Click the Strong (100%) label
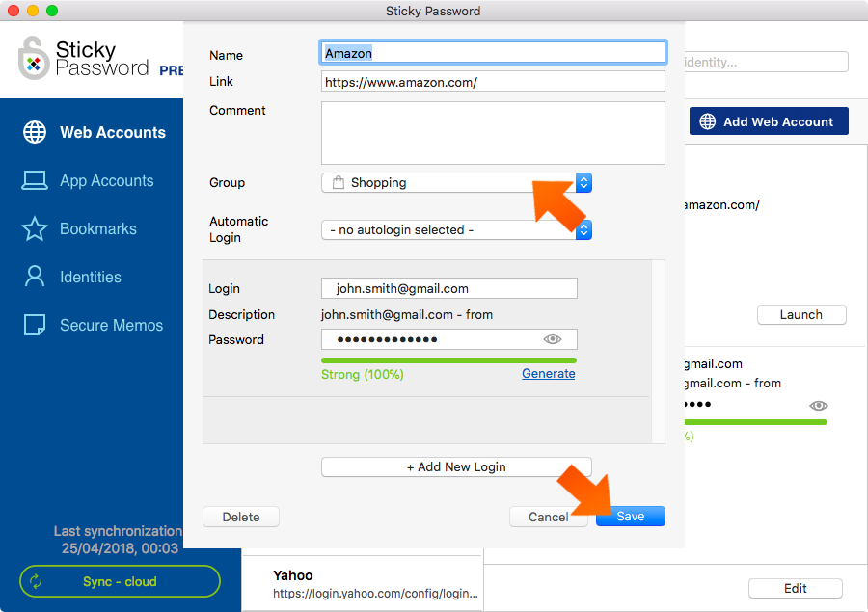 362,374
